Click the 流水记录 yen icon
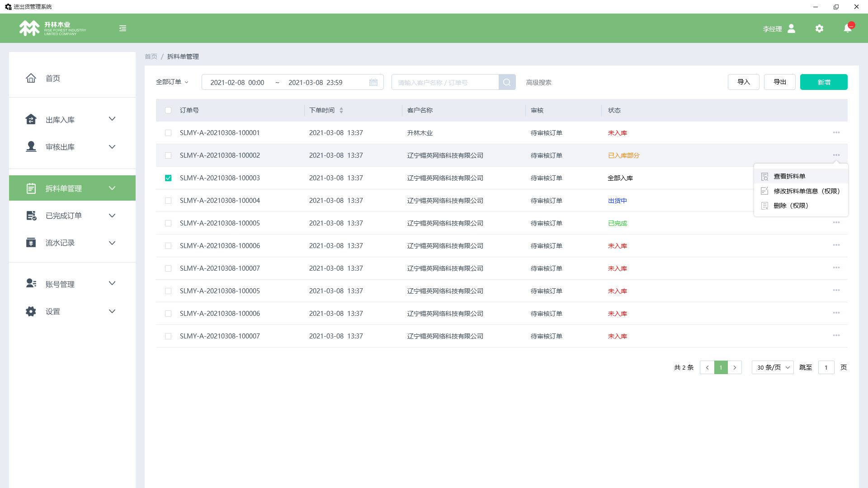 coord(31,243)
